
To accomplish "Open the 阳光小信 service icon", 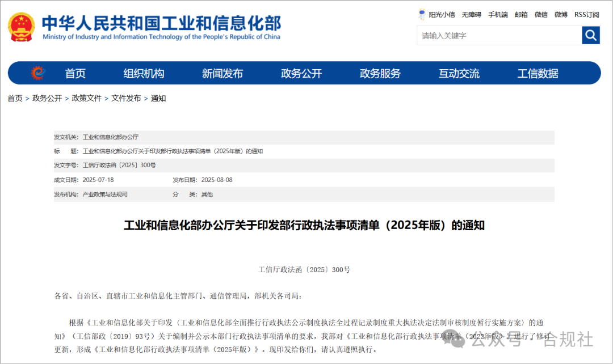I will (x=438, y=14).
